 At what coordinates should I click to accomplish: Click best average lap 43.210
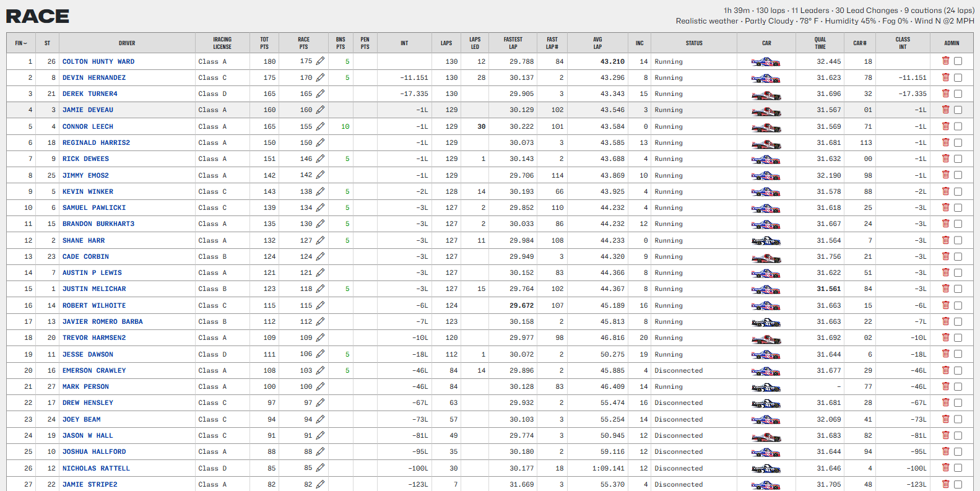click(612, 61)
